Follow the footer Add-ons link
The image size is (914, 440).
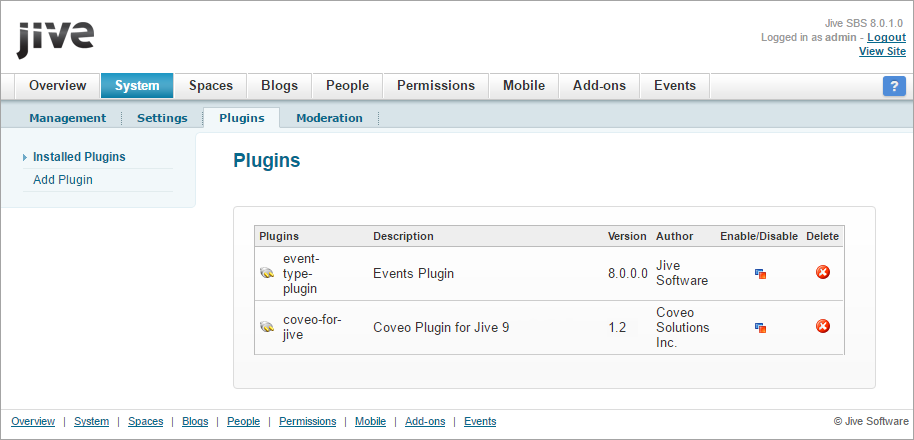[x=425, y=421]
